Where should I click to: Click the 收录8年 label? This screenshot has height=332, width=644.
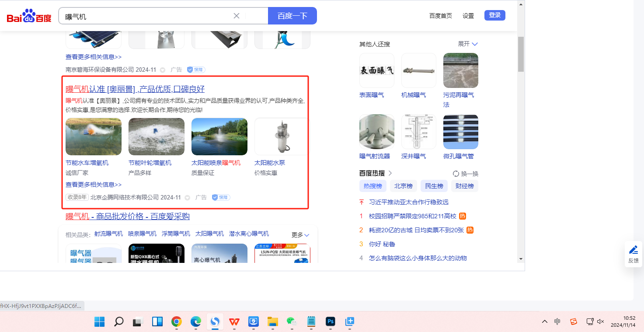pyautogui.click(x=77, y=197)
